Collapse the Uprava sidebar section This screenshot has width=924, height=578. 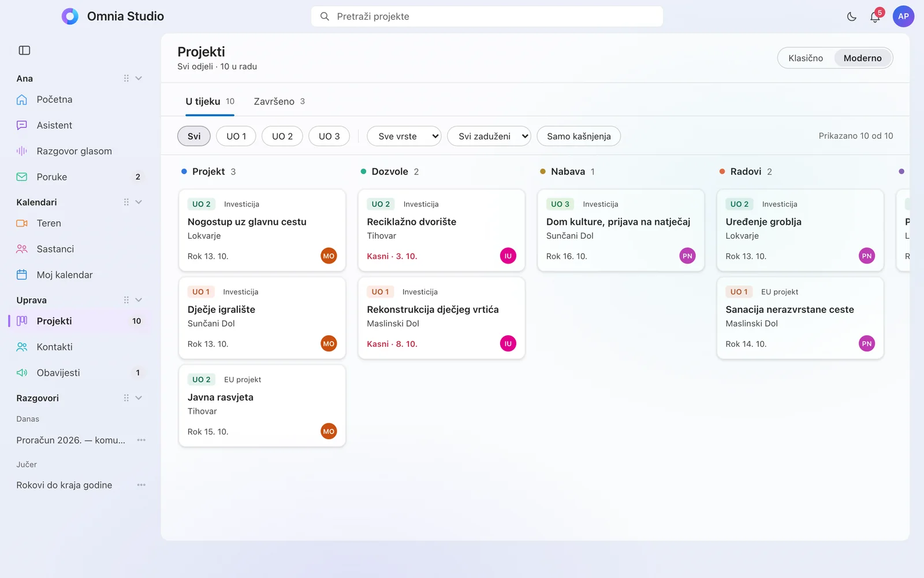coord(139,300)
